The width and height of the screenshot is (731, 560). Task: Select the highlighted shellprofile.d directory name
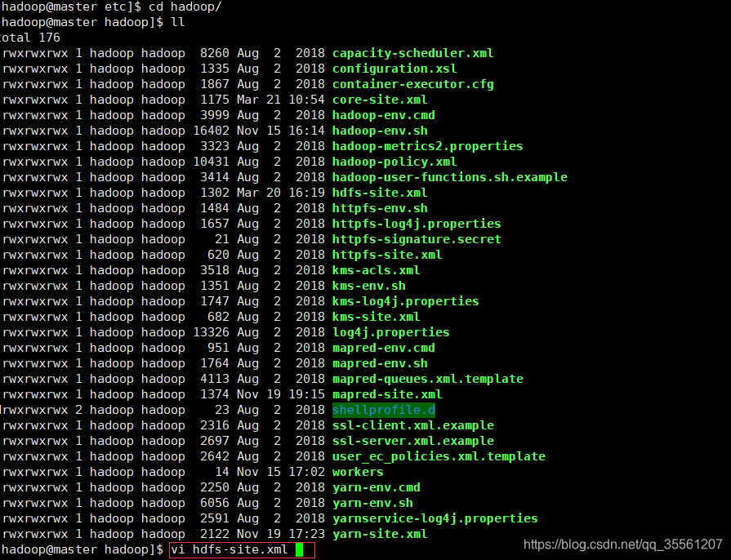click(x=383, y=410)
